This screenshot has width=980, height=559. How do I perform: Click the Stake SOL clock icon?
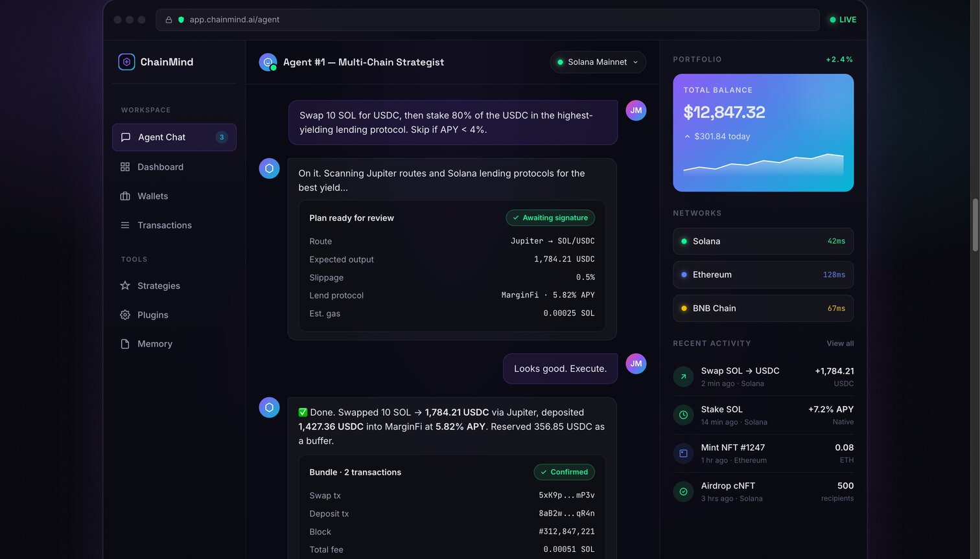tap(683, 415)
